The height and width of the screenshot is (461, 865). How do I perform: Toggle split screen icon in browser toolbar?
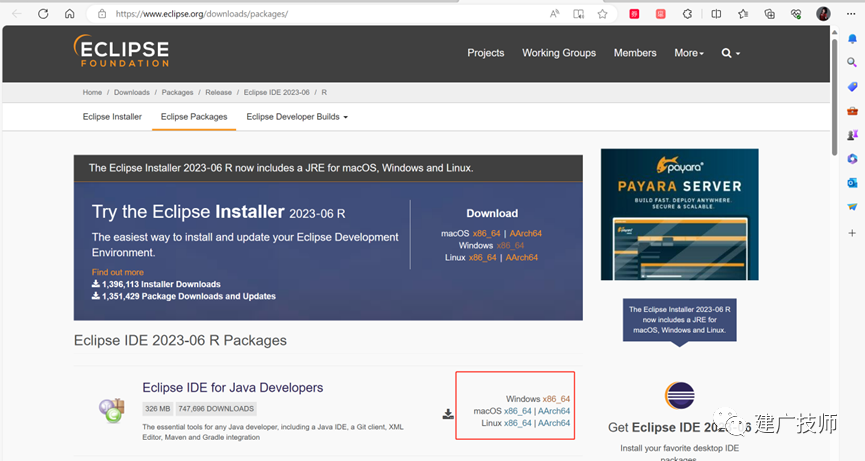coord(716,14)
